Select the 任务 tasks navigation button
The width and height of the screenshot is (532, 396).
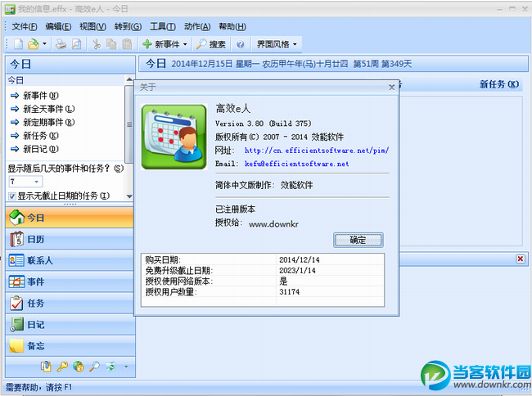(x=70, y=303)
